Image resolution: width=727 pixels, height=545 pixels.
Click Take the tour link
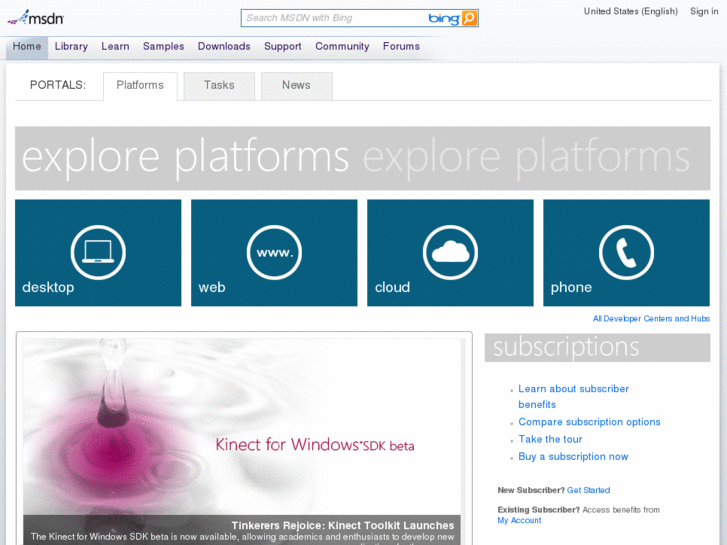(550, 439)
